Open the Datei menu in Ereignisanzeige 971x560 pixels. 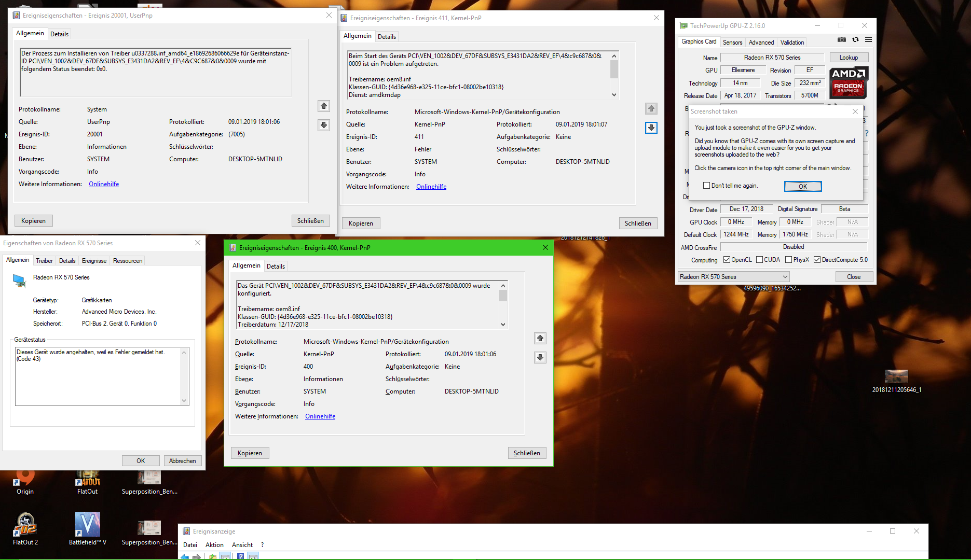tap(190, 545)
